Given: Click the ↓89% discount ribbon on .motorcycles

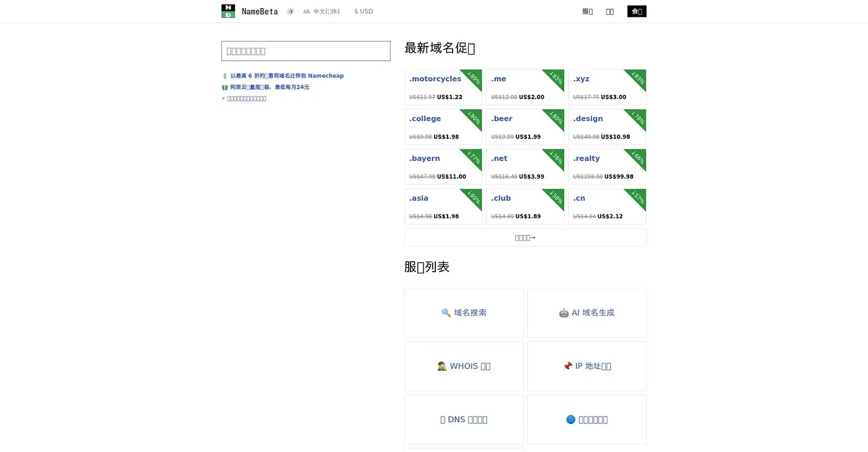Looking at the screenshot, I should tap(474, 78).
